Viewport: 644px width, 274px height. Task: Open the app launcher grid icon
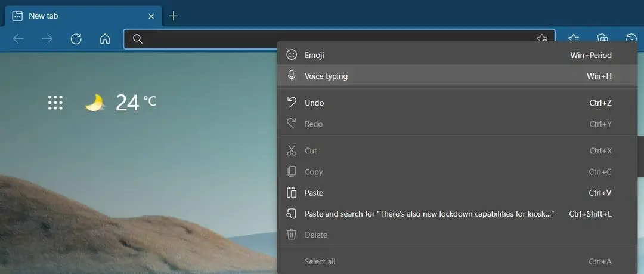(x=55, y=103)
